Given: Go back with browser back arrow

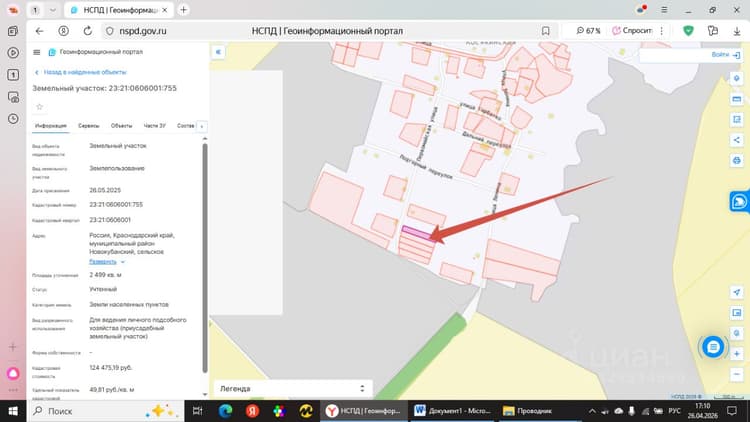Looking at the screenshot, I should pos(40,31).
